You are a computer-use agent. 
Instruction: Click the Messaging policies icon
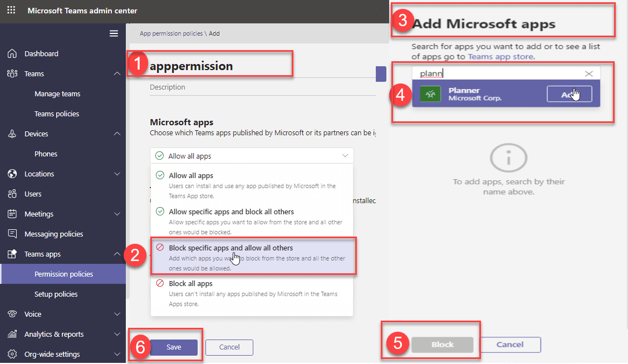[x=12, y=234]
